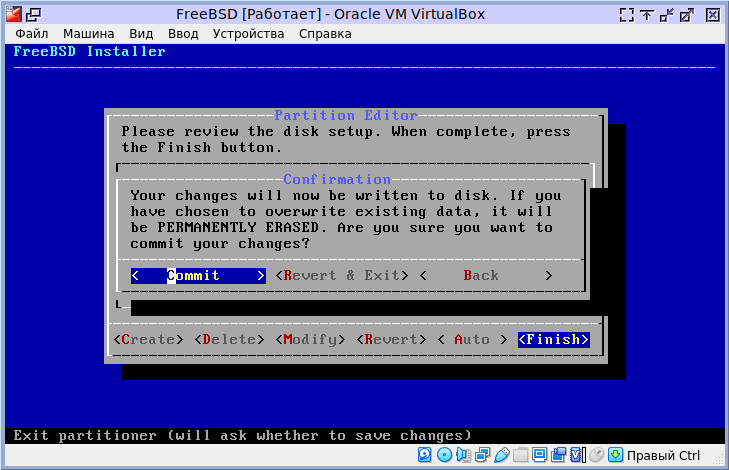Click the 'PERMANENTLY ERASED' warning text

point(238,227)
